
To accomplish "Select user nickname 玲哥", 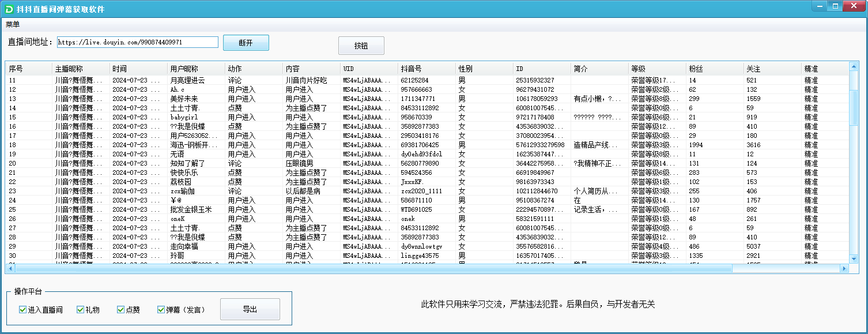I will (177, 256).
